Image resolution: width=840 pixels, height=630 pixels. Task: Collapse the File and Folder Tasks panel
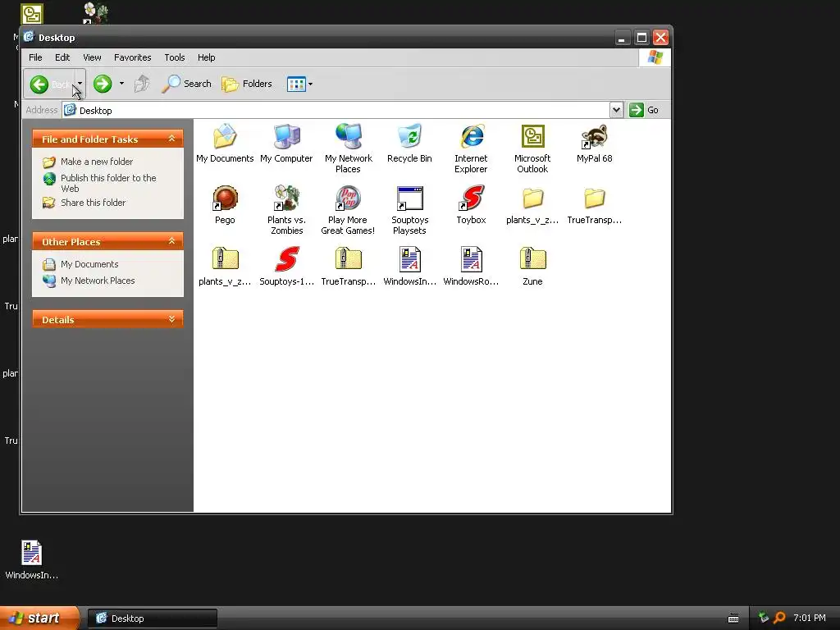(171, 139)
